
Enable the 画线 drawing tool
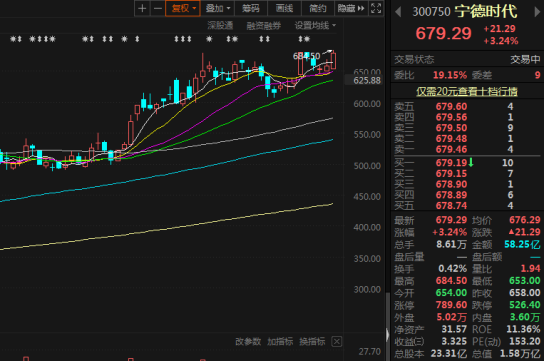284,8
